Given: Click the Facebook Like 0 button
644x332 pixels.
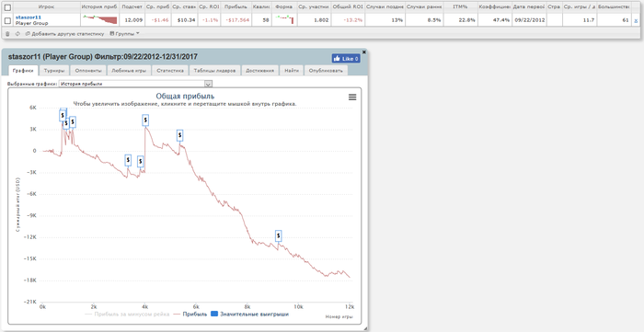Looking at the screenshot, I should (x=346, y=59).
